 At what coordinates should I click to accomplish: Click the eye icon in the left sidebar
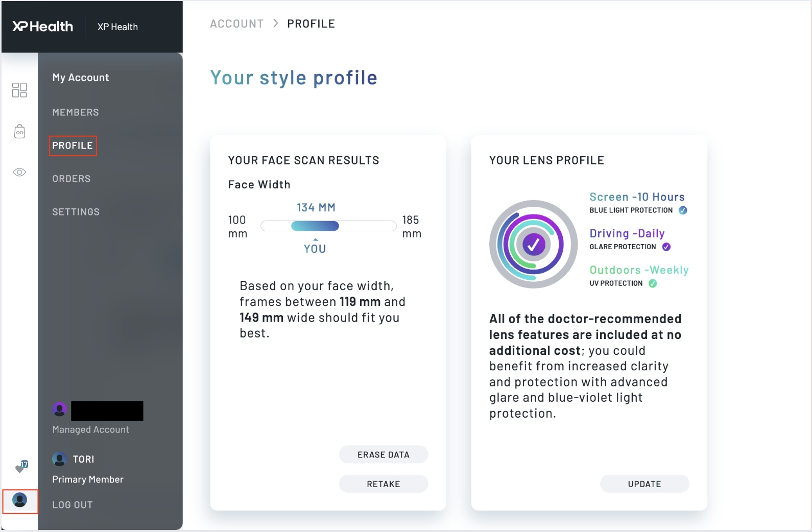(x=19, y=172)
